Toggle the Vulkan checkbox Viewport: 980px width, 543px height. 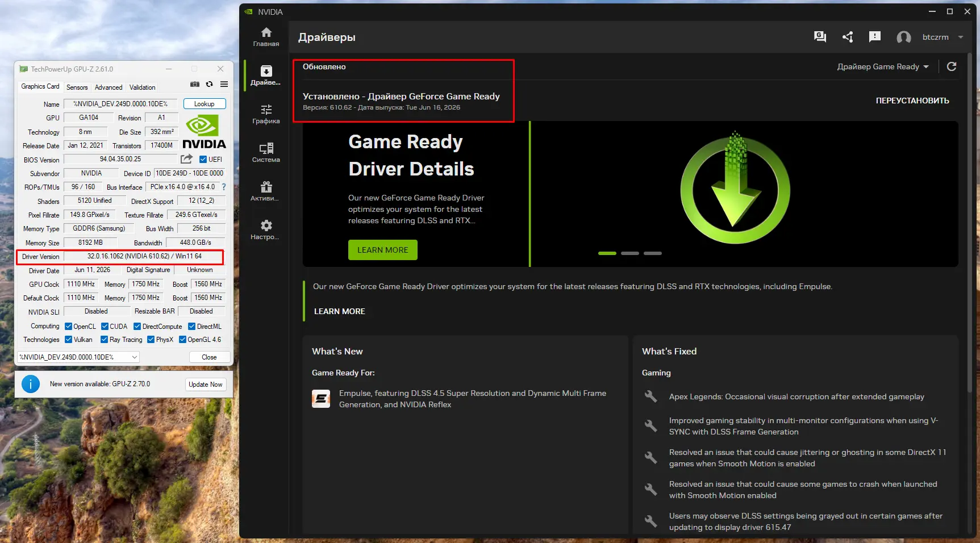[68, 339]
